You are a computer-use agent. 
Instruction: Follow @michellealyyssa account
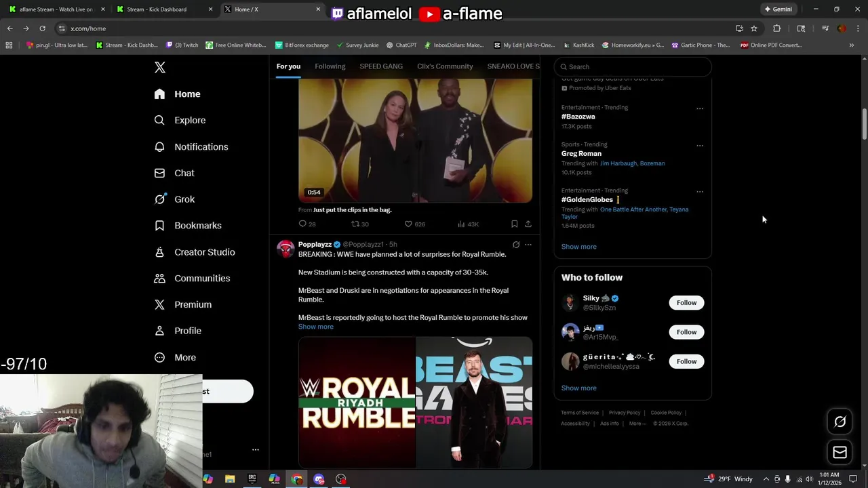click(686, 361)
